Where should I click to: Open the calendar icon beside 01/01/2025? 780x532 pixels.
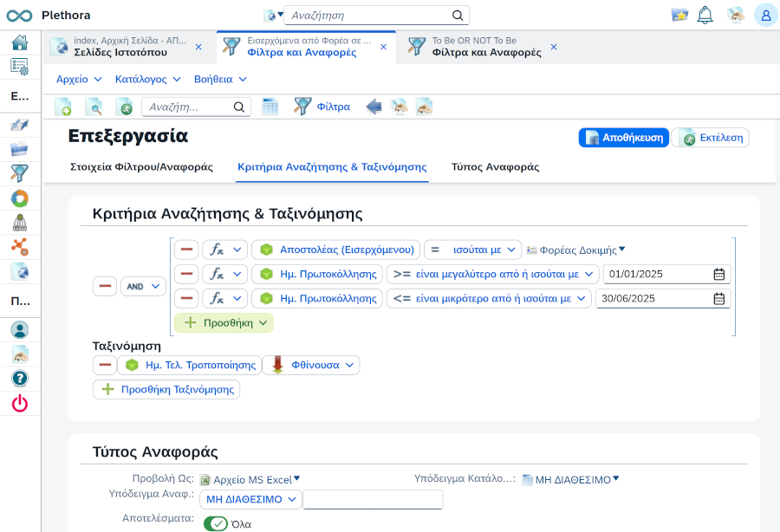click(718, 273)
